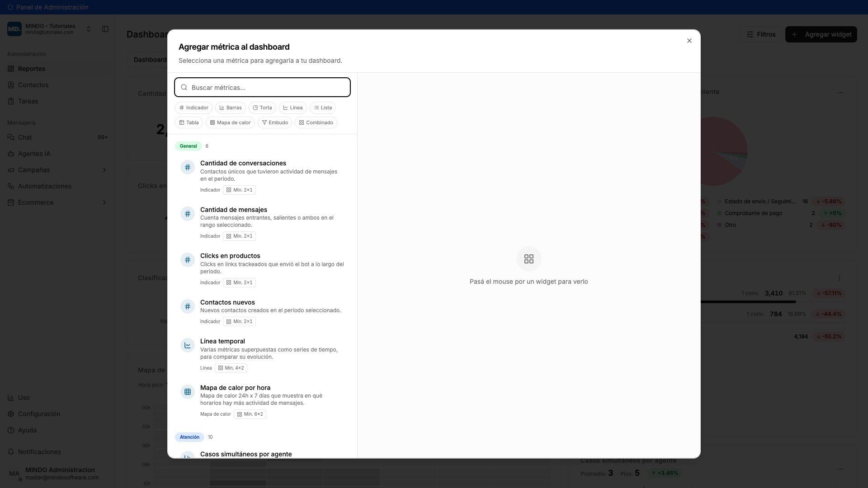868x488 pixels.
Task: Click the Min. 6×2 size tag
Action: click(x=250, y=414)
